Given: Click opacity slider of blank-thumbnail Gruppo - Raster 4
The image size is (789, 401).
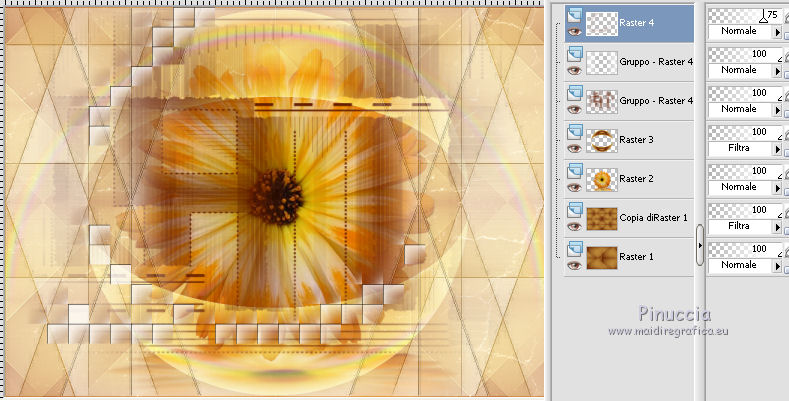Looking at the screenshot, I should tap(745, 54).
